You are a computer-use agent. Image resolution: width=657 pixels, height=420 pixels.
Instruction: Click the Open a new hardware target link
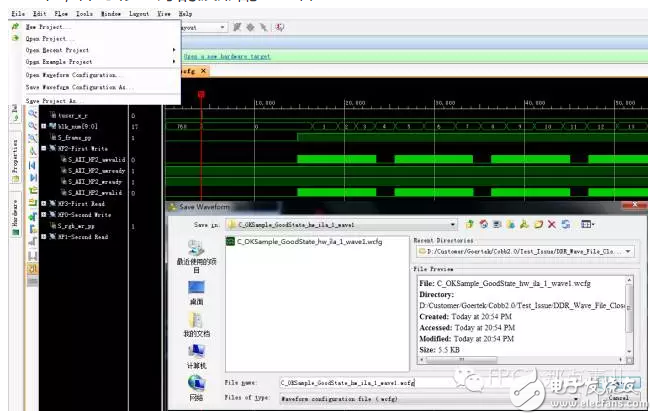tap(225, 55)
